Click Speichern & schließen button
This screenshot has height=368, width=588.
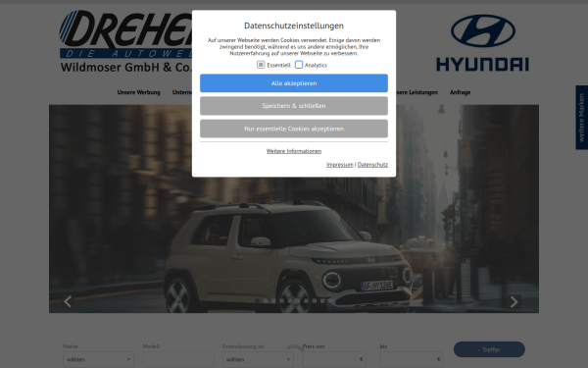pos(294,106)
